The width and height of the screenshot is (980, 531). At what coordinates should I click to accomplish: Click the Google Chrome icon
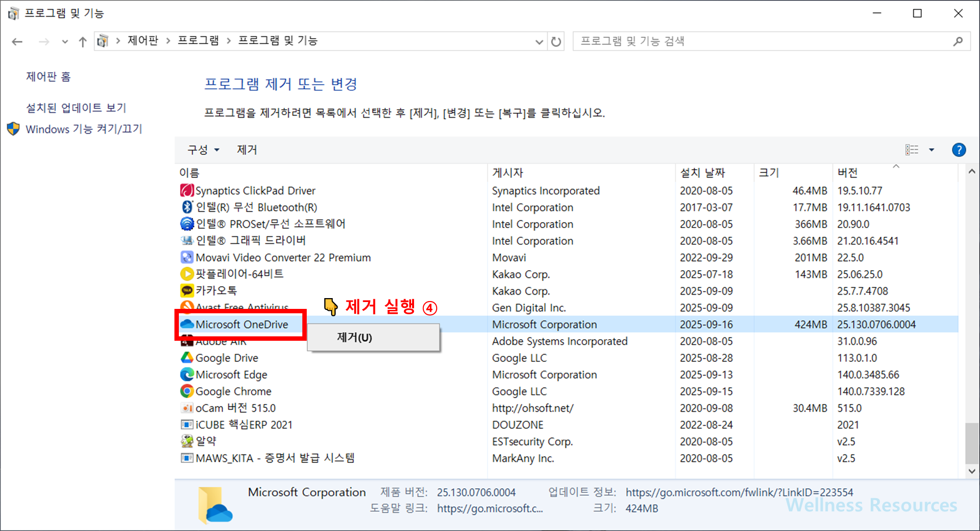187,391
